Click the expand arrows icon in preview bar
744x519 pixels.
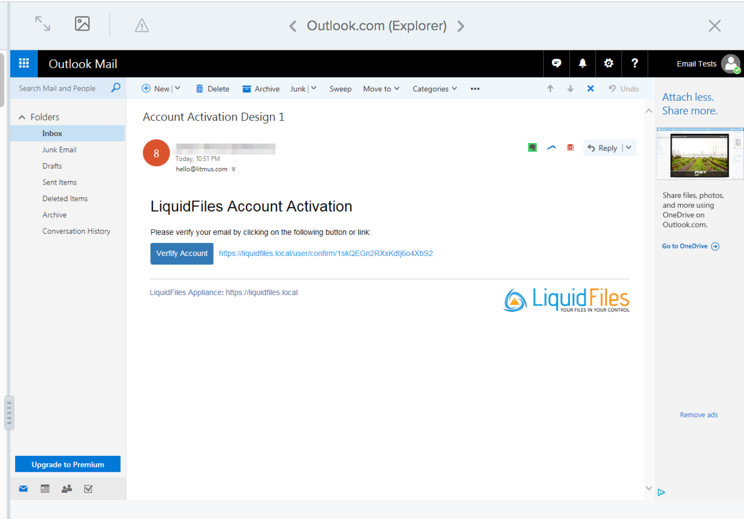[x=43, y=24]
